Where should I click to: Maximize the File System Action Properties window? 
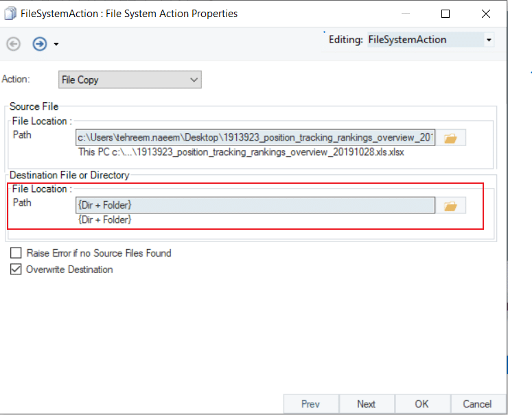tap(446, 14)
